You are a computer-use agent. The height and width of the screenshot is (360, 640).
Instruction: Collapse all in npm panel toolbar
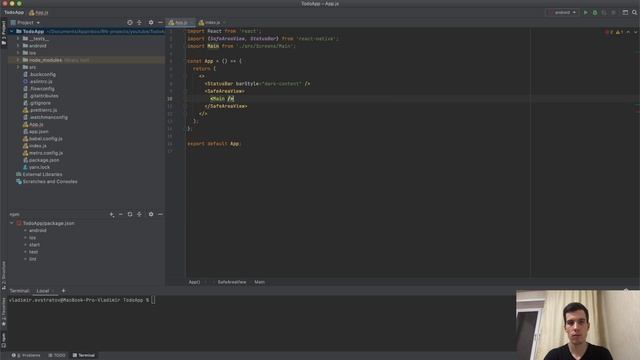click(x=139, y=214)
